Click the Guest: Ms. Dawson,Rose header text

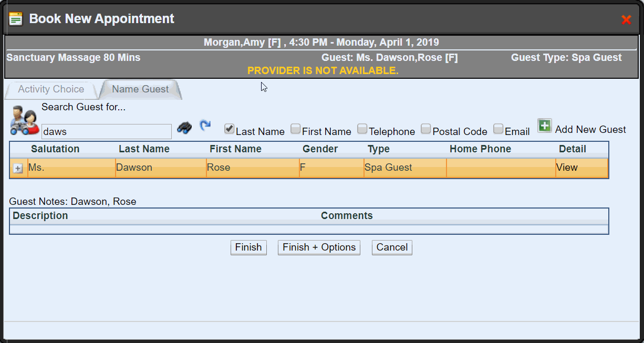point(389,58)
